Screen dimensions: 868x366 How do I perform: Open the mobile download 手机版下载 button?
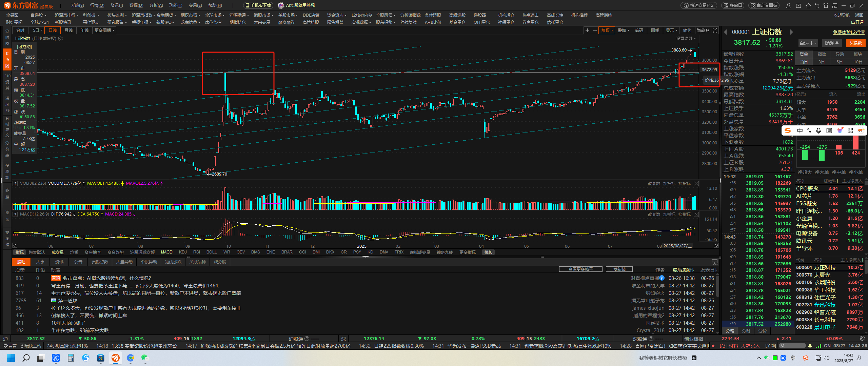258,5
